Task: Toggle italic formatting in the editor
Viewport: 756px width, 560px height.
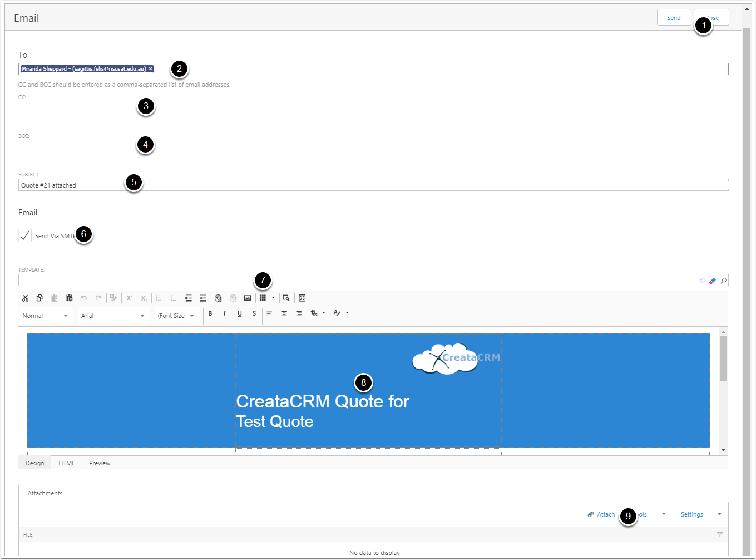Action: 225,313
